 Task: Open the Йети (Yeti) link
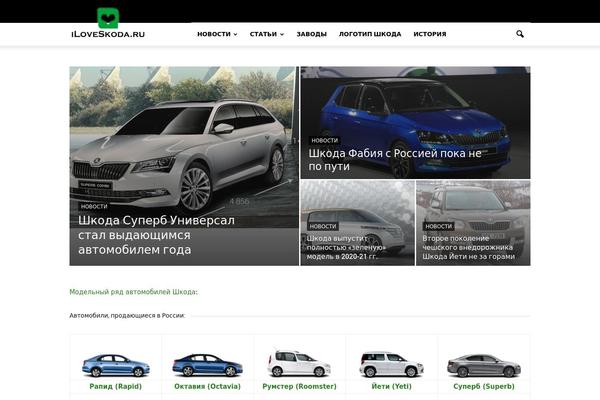click(391, 386)
